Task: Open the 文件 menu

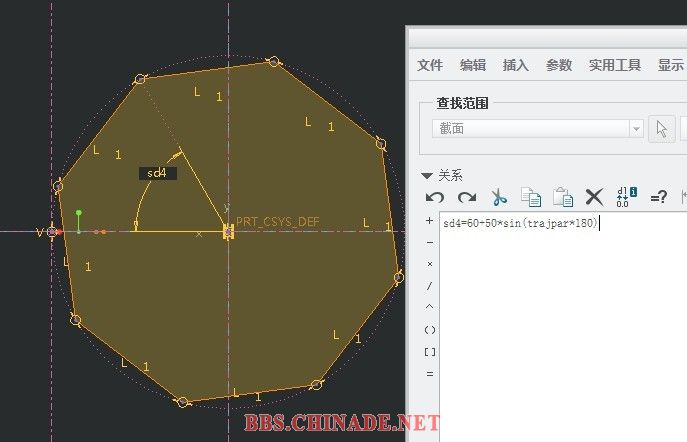Action: [x=430, y=65]
